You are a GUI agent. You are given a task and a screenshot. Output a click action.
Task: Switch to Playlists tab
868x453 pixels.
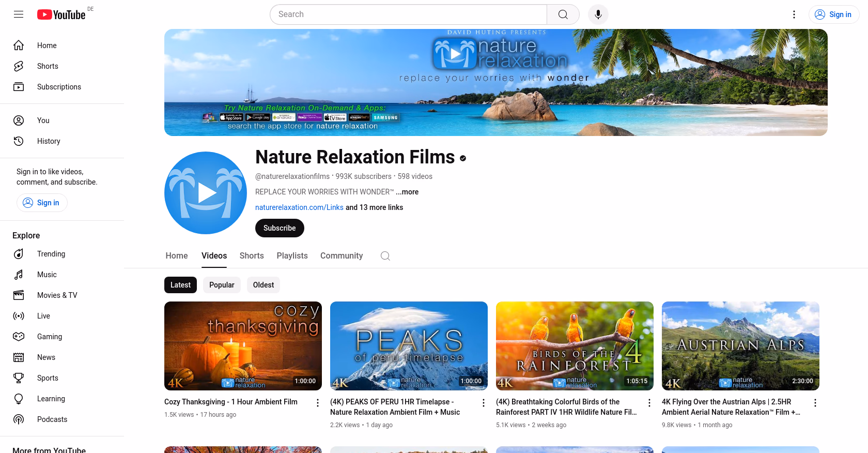tap(292, 256)
